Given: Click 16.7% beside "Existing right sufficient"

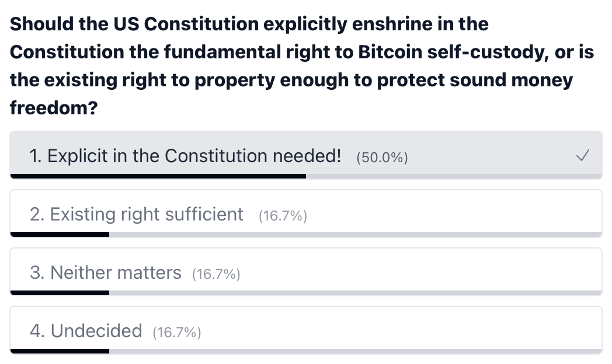Looking at the screenshot, I should [283, 216].
